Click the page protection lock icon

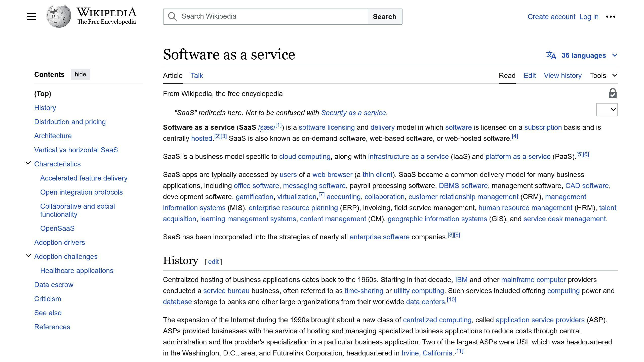tap(612, 93)
